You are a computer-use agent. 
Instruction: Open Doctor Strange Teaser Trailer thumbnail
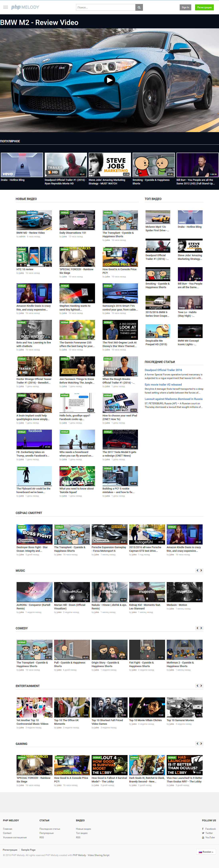tap(34, 366)
